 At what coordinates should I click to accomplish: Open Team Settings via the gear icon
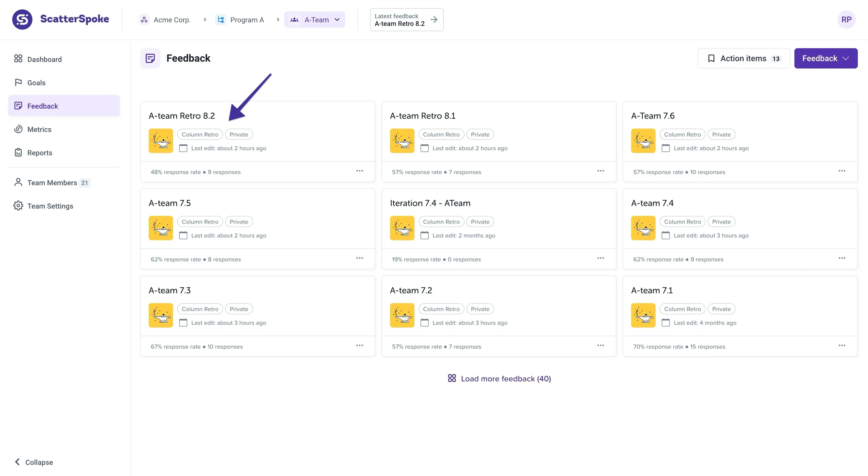19,206
